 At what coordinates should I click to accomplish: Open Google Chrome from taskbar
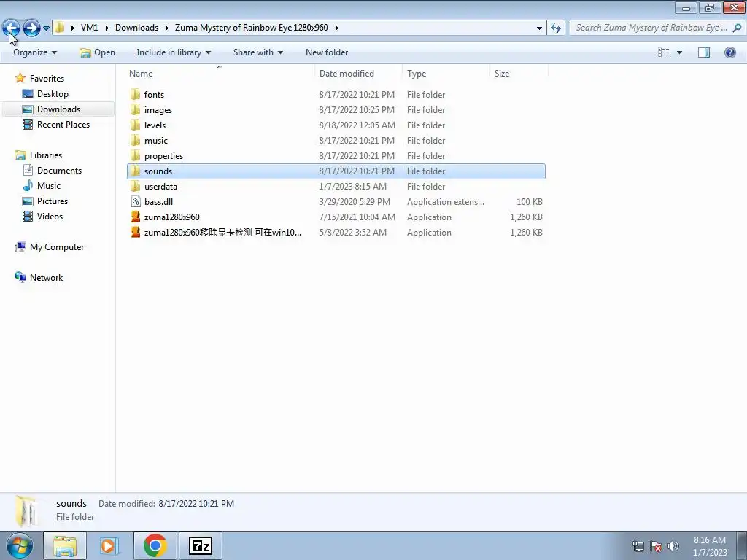coord(155,546)
